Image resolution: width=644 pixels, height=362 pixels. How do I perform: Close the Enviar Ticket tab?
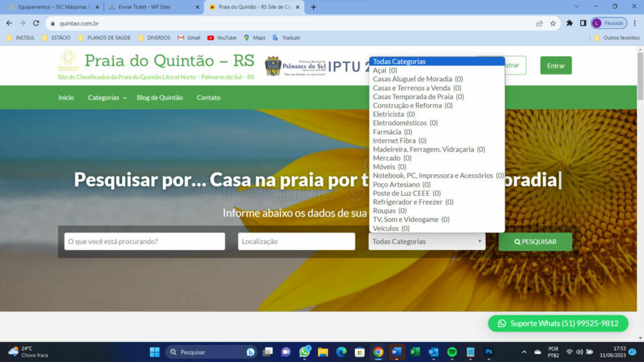[x=197, y=7]
